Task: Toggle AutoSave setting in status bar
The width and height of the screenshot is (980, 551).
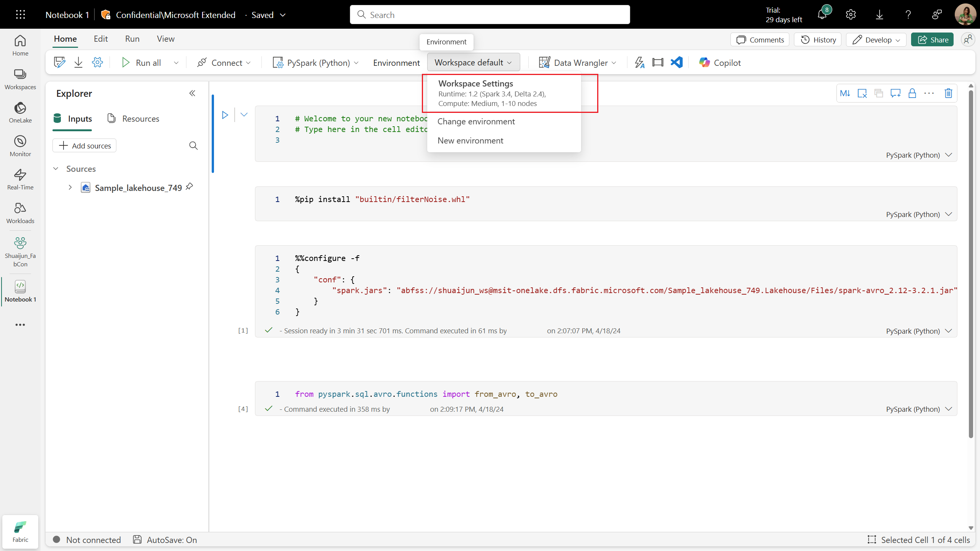Action: 164,540
